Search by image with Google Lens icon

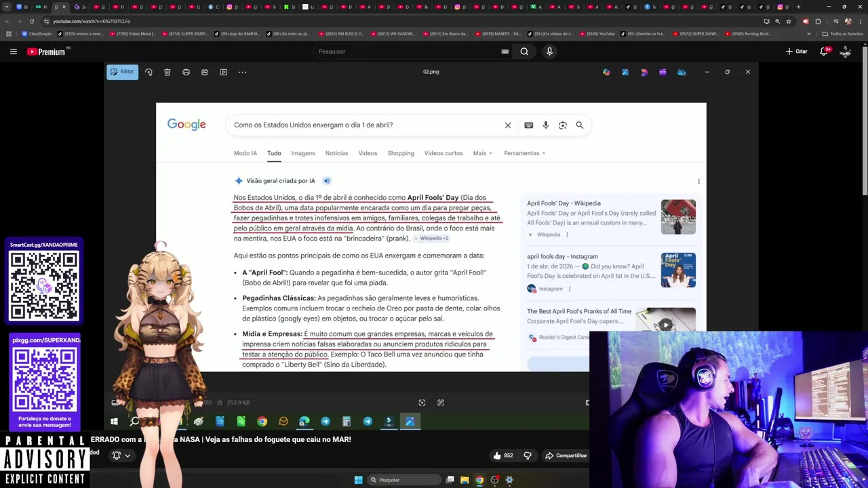pyautogui.click(x=562, y=125)
